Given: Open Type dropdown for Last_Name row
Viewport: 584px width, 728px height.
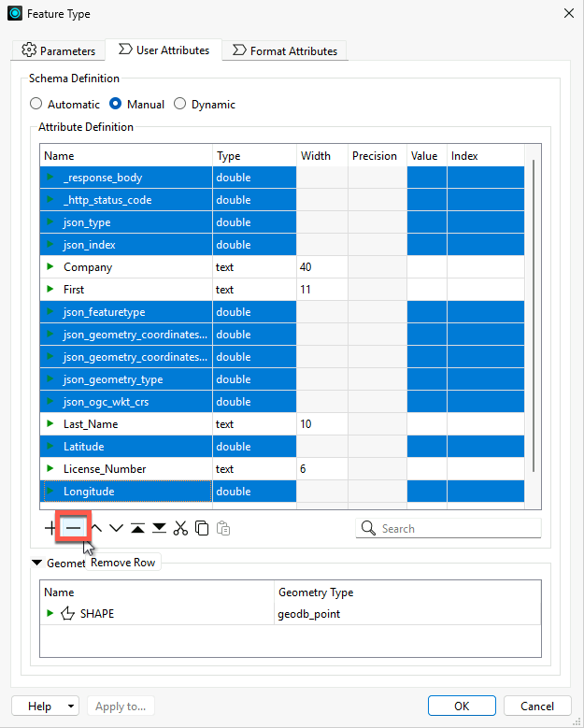Looking at the screenshot, I should (254, 424).
